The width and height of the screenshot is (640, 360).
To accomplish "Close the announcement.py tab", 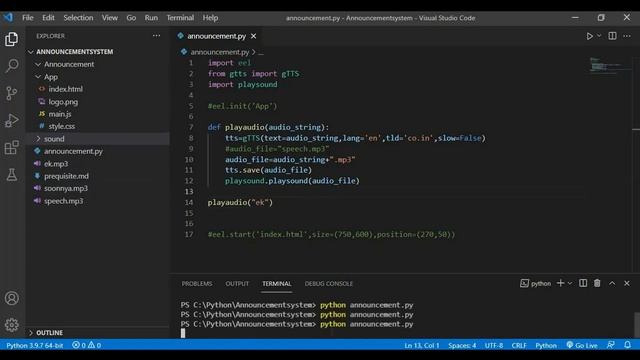I will point(253,36).
